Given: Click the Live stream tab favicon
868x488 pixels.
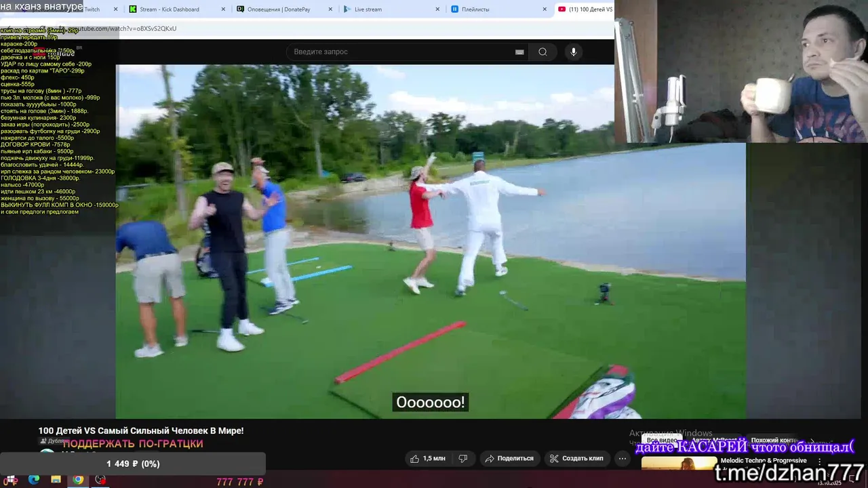Looking at the screenshot, I should coord(347,9).
